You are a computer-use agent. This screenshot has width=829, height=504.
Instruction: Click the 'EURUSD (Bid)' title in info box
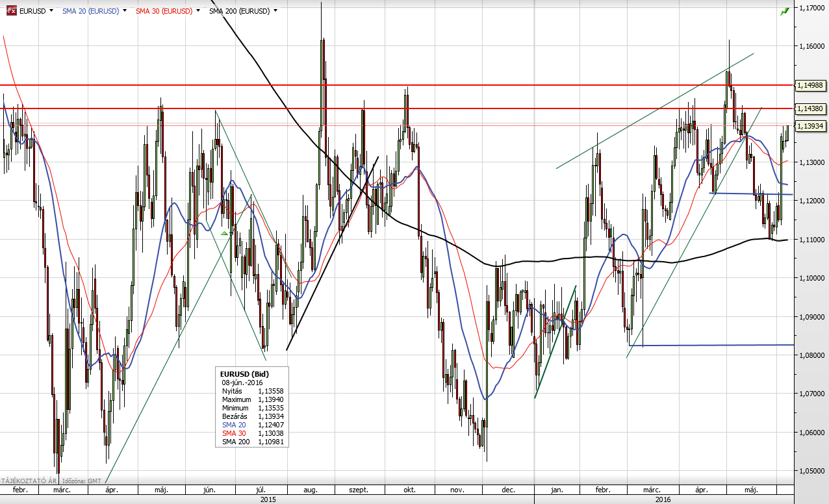click(244, 375)
